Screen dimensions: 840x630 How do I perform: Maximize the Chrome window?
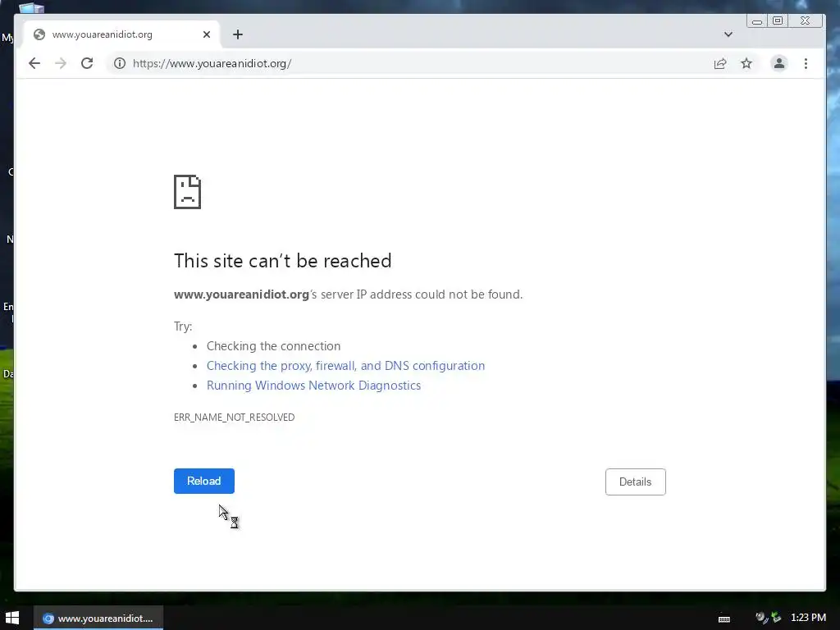point(778,21)
